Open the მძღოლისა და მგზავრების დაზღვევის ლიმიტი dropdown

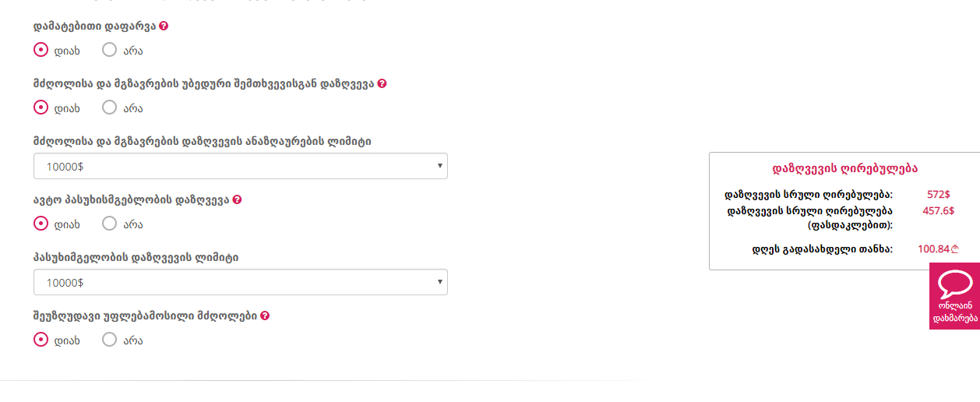pyautogui.click(x=241, y=166)
